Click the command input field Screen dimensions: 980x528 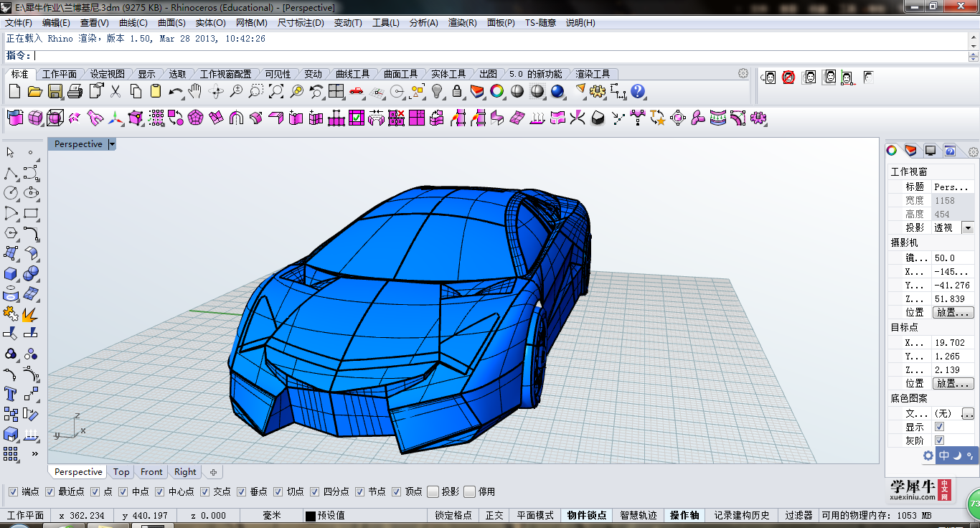coord(499,55)
